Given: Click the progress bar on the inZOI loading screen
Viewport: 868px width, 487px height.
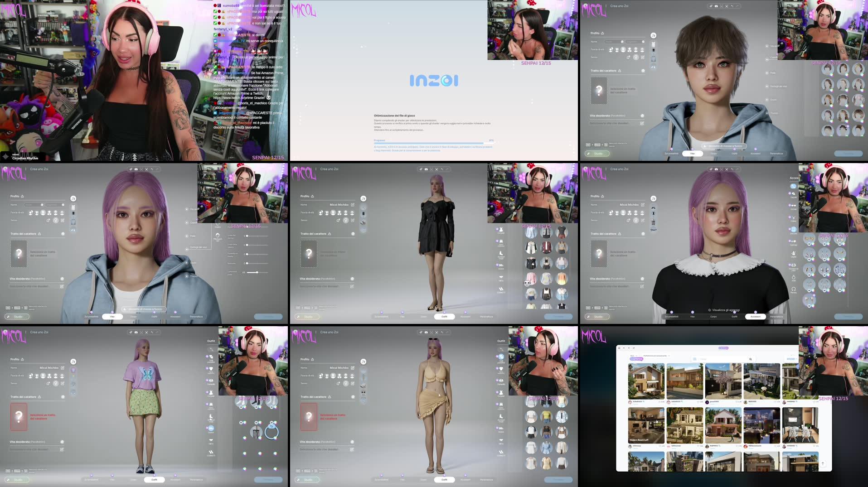Looking at the screenshot, I should coord(434,144).
